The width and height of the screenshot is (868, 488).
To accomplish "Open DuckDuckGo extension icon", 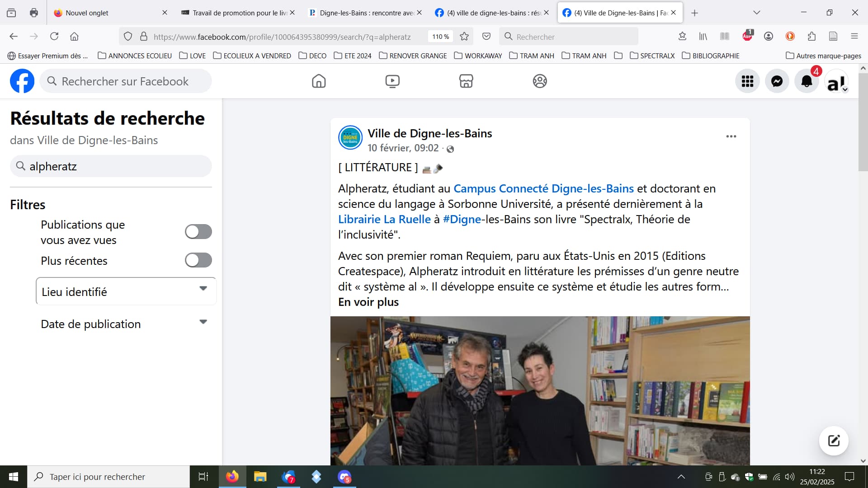I will click(x=790, y=37).
